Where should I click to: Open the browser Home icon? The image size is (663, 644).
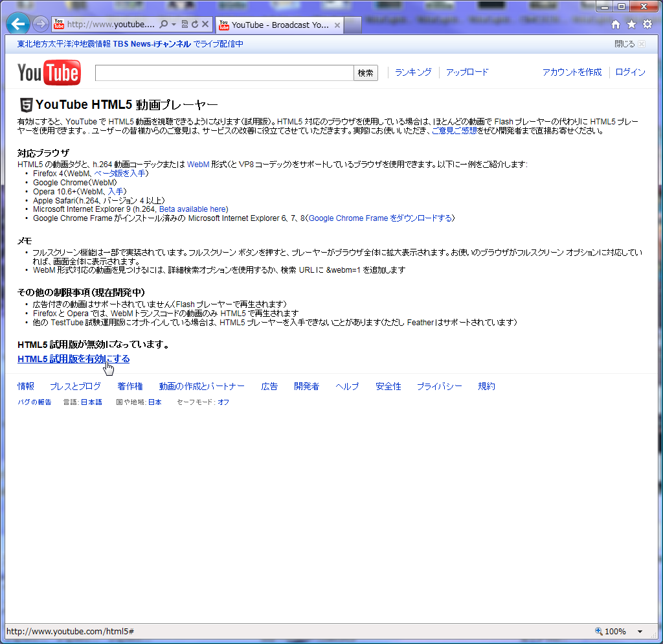click(616, 25)
